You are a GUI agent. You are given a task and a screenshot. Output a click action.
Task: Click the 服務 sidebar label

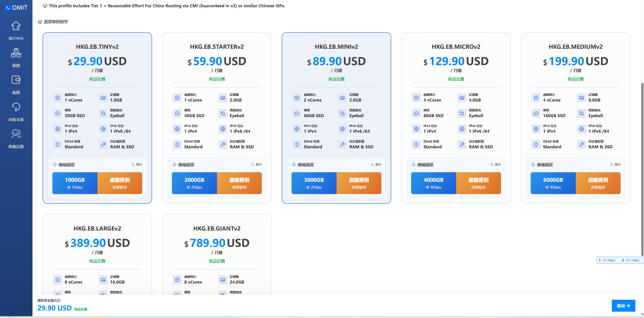point(16,65)
